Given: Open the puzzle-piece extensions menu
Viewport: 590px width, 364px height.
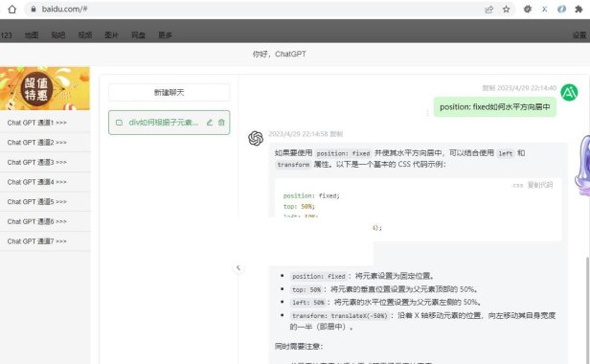Looking at the screenshot, I should 579,10.
